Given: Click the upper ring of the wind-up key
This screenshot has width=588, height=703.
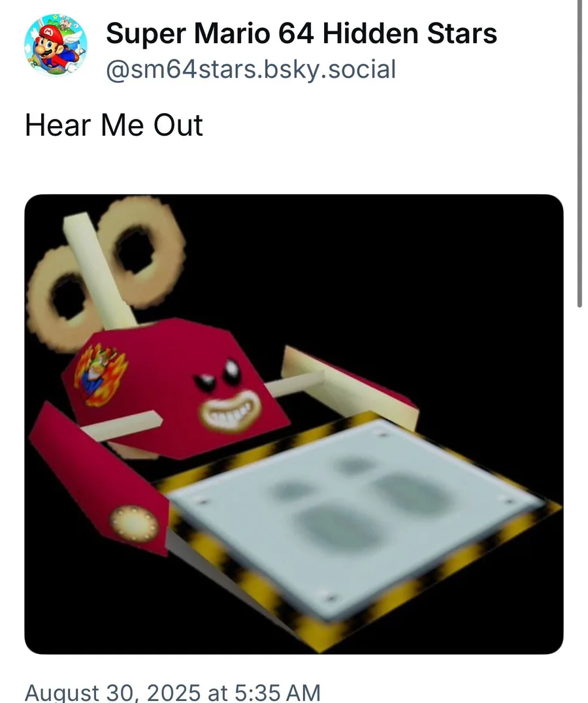Looking at the screenshot, I should click(x=141, y=252).
